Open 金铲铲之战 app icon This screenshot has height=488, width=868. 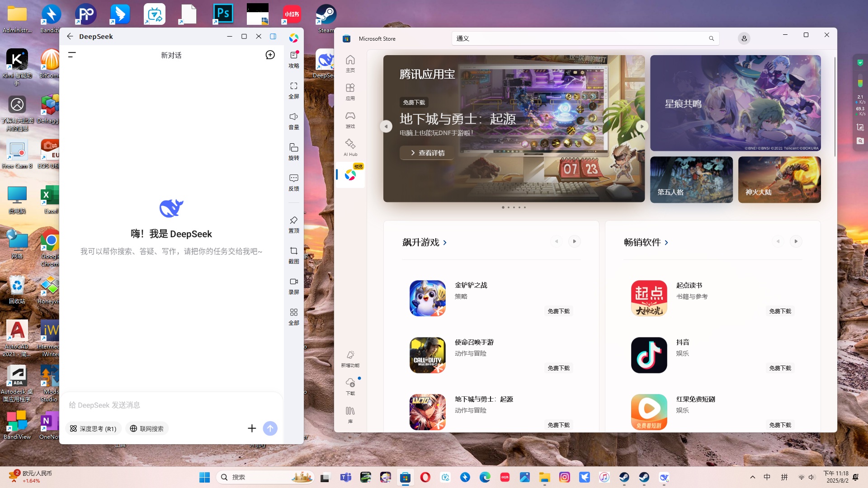pyautogui.click(x=427, y=298)
